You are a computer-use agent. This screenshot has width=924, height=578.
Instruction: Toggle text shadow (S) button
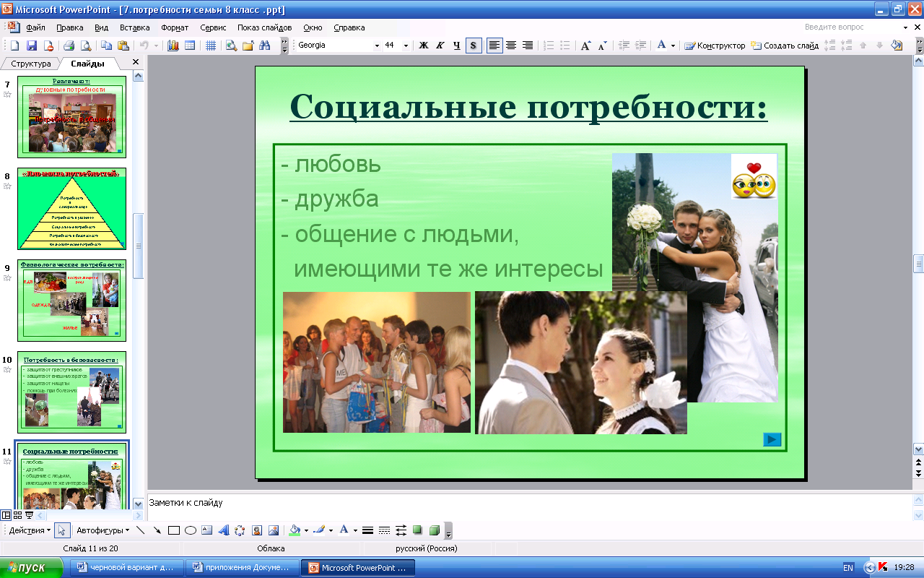(474, 46)
